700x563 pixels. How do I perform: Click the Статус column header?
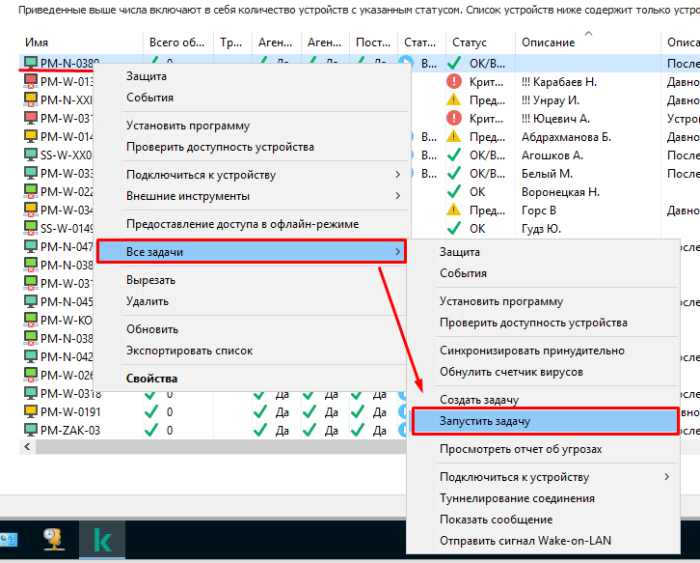(480, 42)
